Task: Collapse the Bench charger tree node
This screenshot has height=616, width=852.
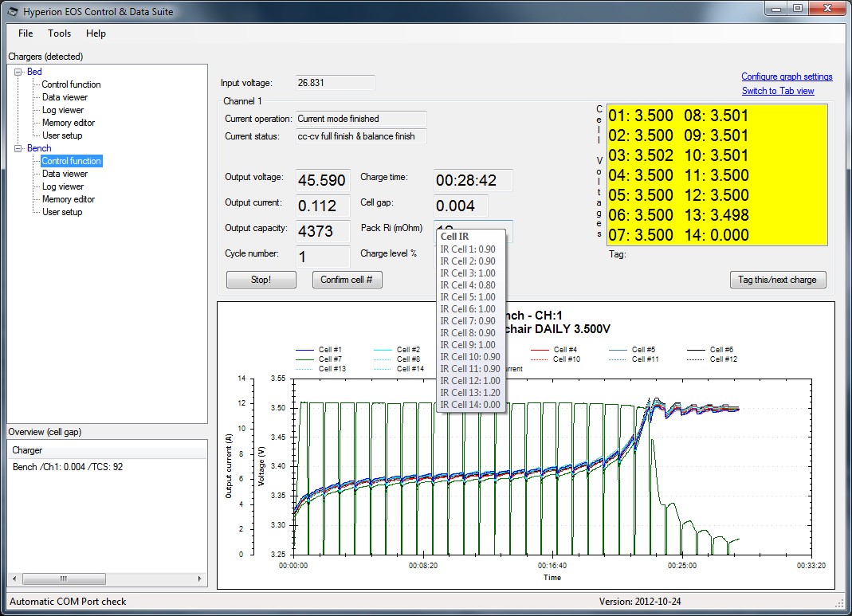Action: (x=19, y=148)
